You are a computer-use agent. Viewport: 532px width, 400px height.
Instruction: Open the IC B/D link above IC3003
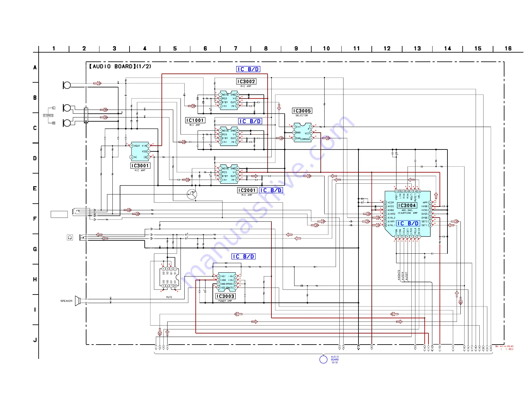tap(244, 257)
